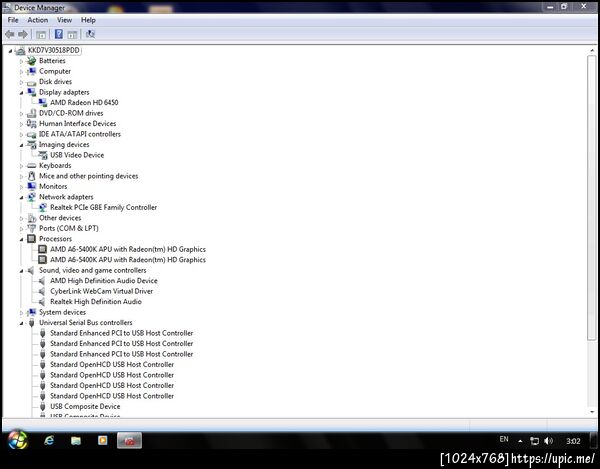Click the CyberLink WebCam Virtual Driver icon

[x=42, y=291]
